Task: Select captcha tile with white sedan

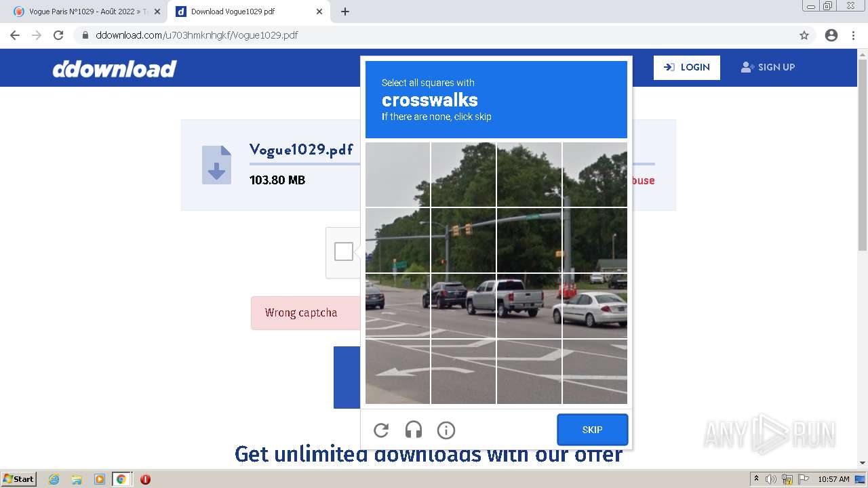Action: pos(595,306)
